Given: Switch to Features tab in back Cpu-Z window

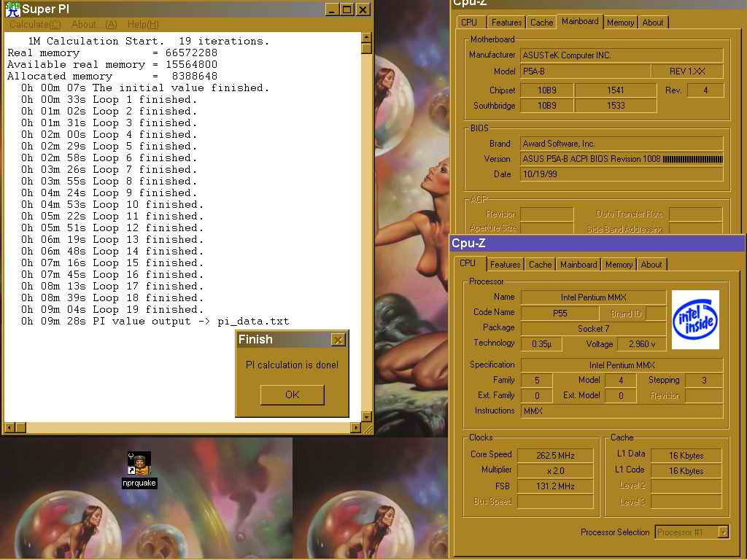Looking at the screenshot, I should [x=506, y=23].
